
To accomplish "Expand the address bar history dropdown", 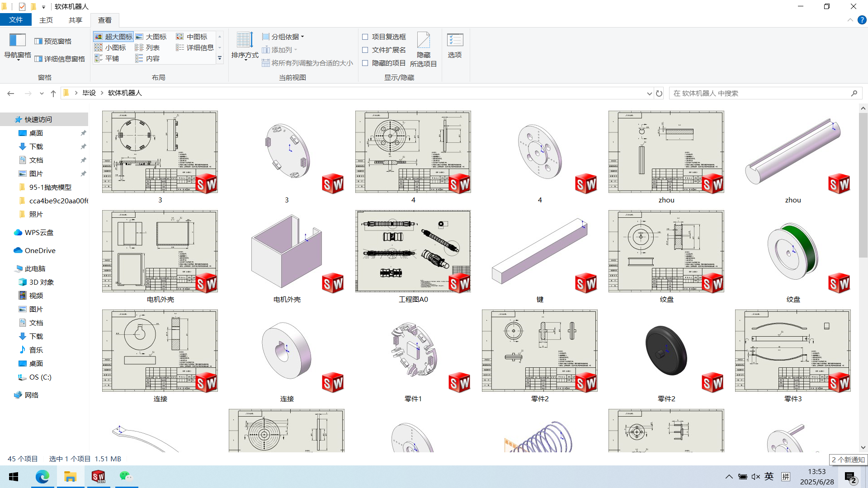I will click(x=649, y=94).
